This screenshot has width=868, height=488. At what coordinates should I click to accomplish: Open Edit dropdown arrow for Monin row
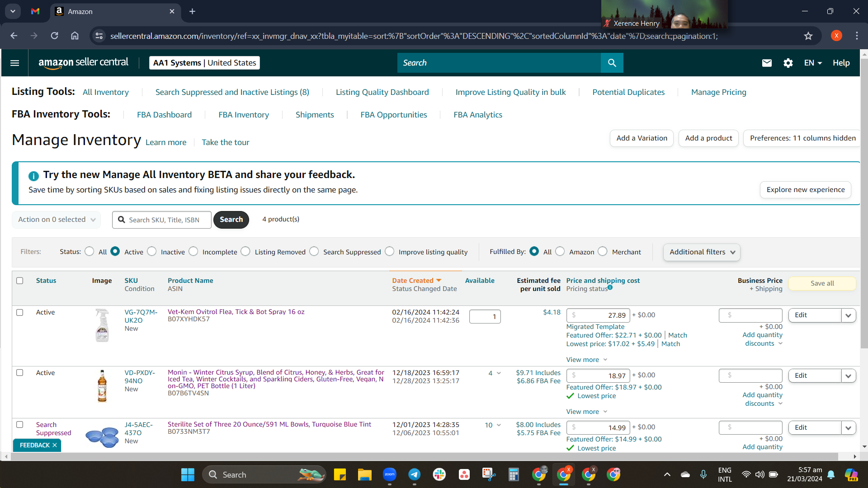849,376
